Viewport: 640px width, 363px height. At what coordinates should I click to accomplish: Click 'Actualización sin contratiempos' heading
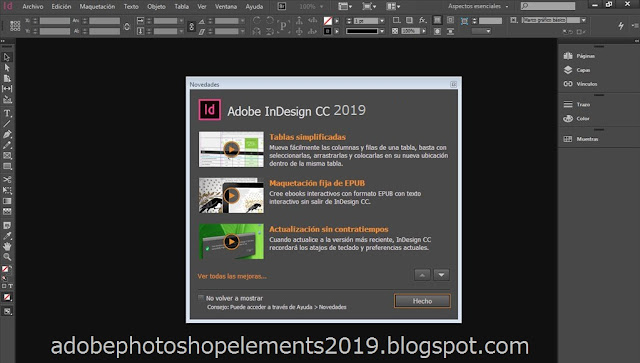[x=329, y=229]
